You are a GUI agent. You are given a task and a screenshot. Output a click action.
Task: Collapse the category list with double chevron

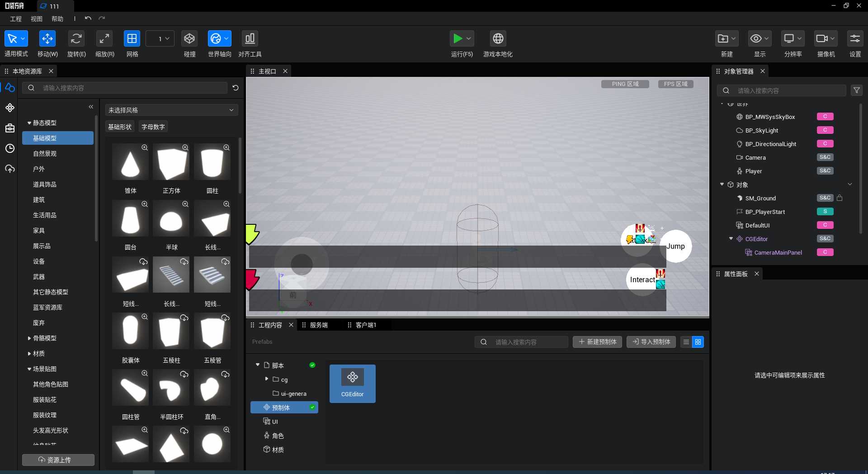[91, 107]
